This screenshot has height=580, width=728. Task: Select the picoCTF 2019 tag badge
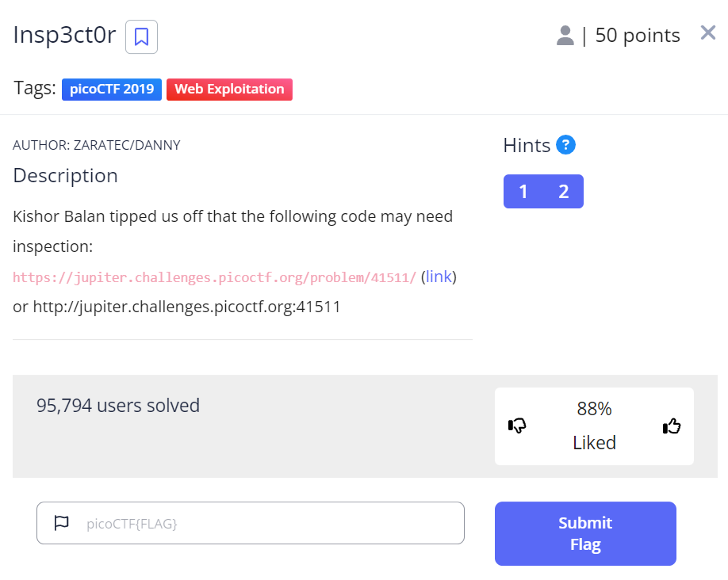(x=111, y=89)
